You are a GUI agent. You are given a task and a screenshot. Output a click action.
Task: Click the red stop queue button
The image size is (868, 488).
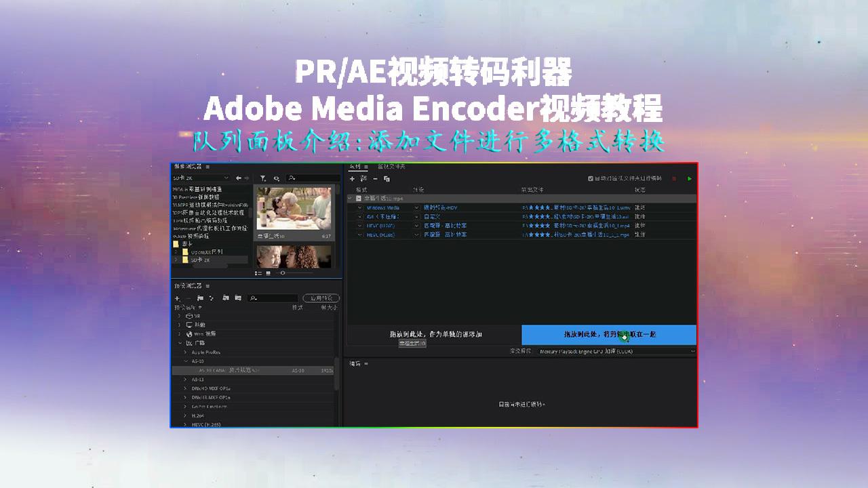(x=674, y=179)
